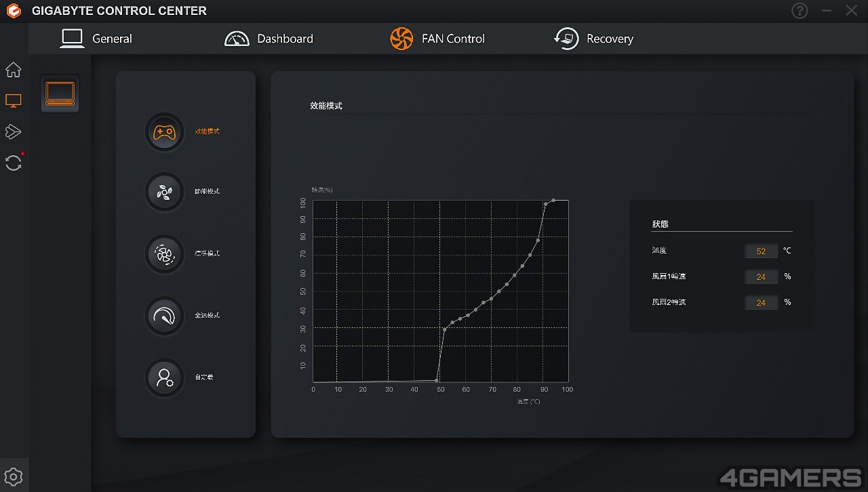The image size is (868, 492).
Task: Go to Home in left sidebar
Action: (14, 70)
